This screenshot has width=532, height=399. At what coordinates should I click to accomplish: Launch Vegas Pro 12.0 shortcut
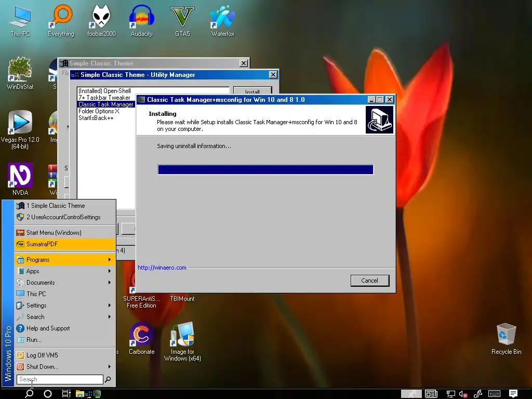20,129
